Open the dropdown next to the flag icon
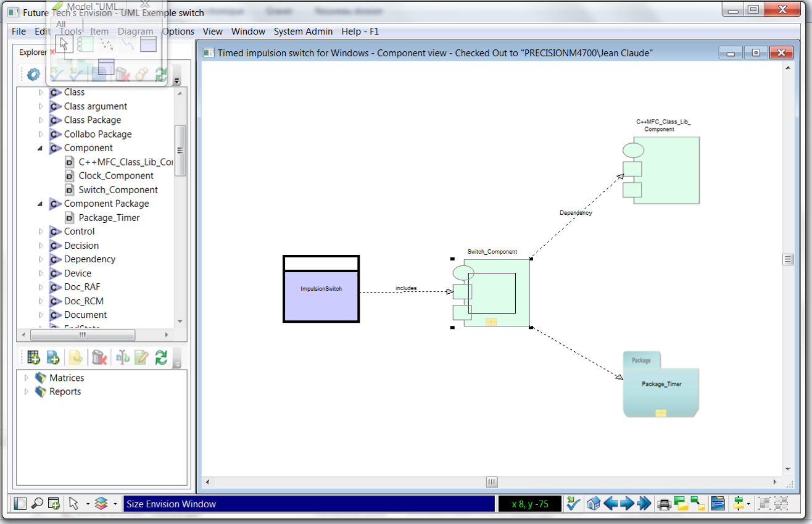Viewport: 812px width, 524px height. click(x=748, y=503)
